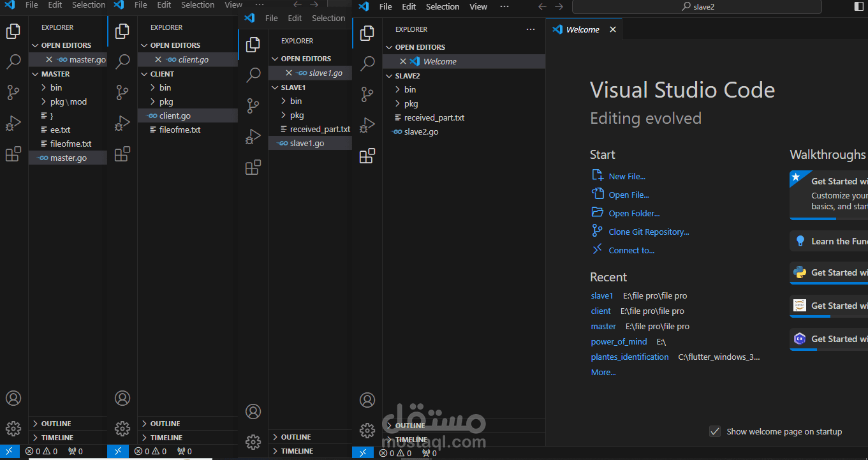The image size is (868, 460).
Task: Open Accounts menu in the master window
Action: tap(13, 398)
